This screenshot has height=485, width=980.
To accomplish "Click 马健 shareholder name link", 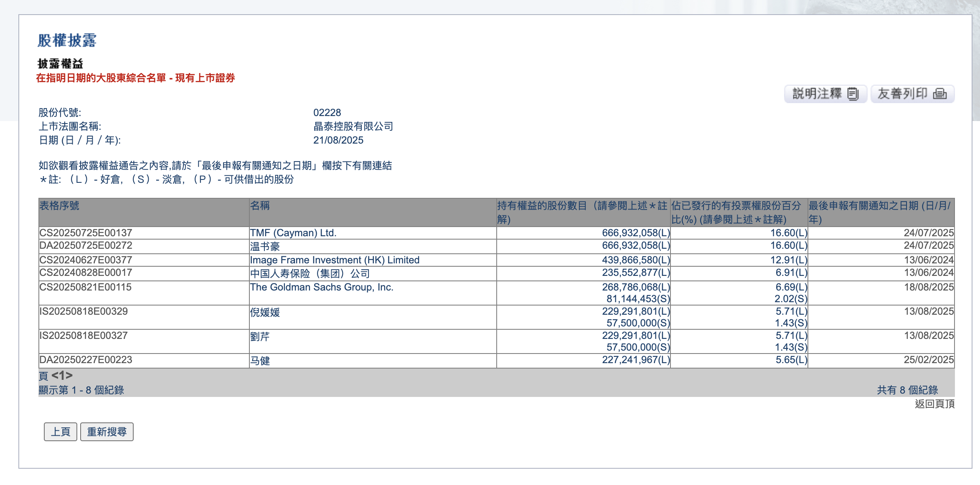I will (x=260, y=361).
